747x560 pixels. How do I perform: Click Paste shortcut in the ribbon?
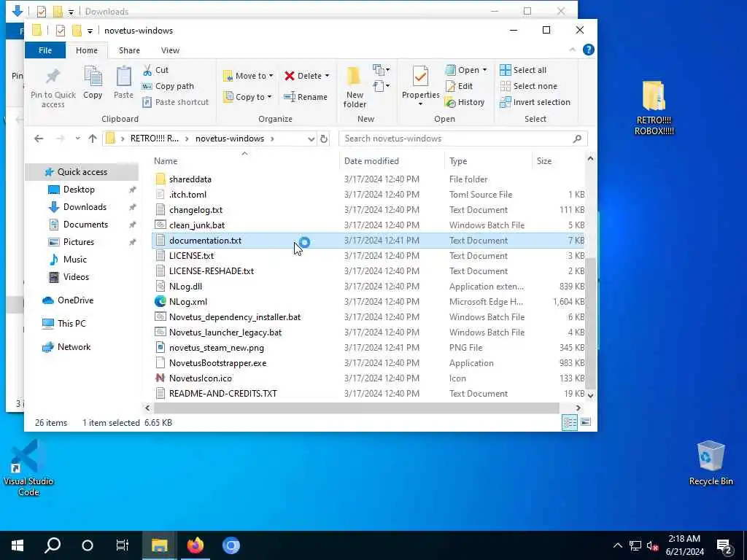click(175, 102)
